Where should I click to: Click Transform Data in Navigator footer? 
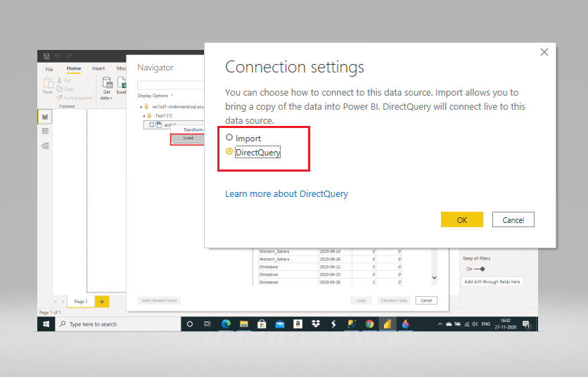(394, 300)
